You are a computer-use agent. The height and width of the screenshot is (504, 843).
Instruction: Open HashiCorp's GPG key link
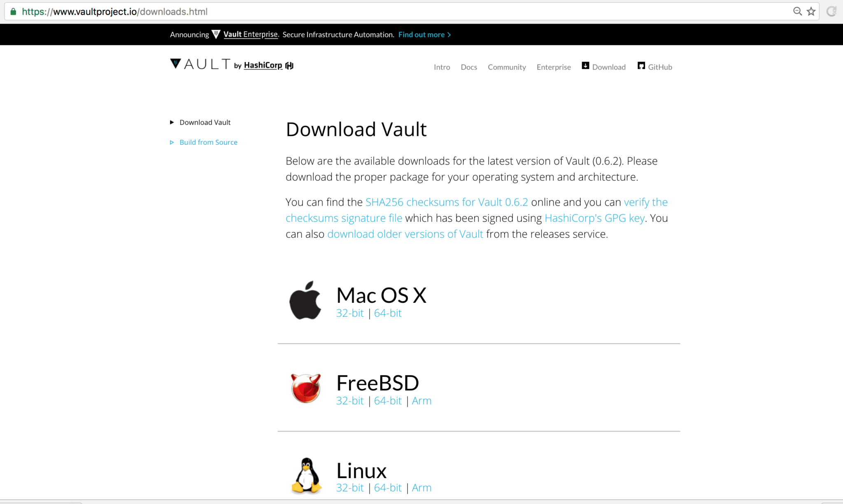click(x=594, y=218)
